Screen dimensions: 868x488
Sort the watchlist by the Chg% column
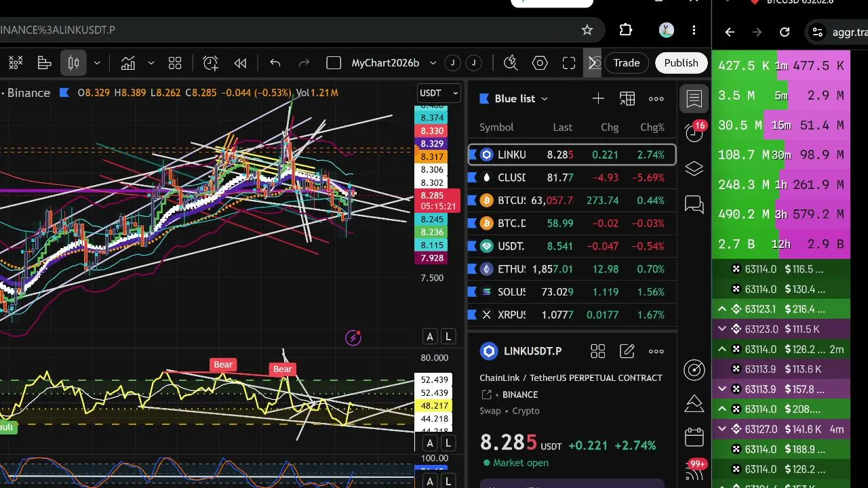coord(652,127)
